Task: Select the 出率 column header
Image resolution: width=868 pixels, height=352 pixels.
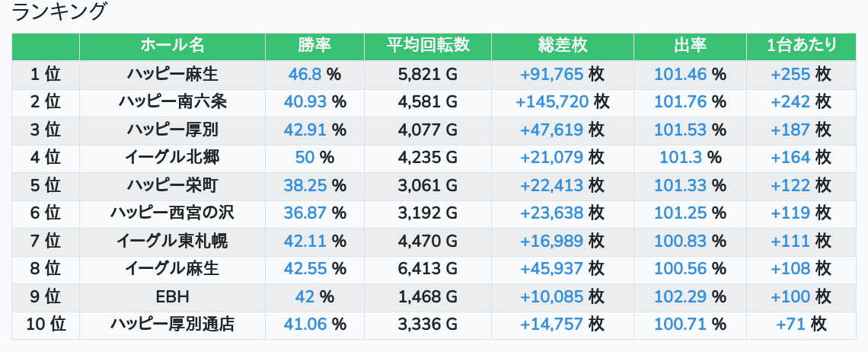Action: tap(690, 46)
